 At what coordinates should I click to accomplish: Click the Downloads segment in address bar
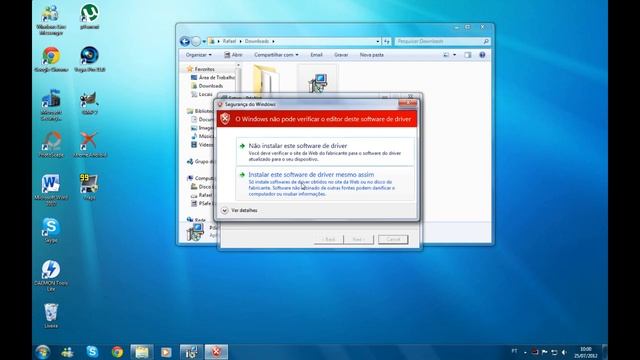(257, 41)
